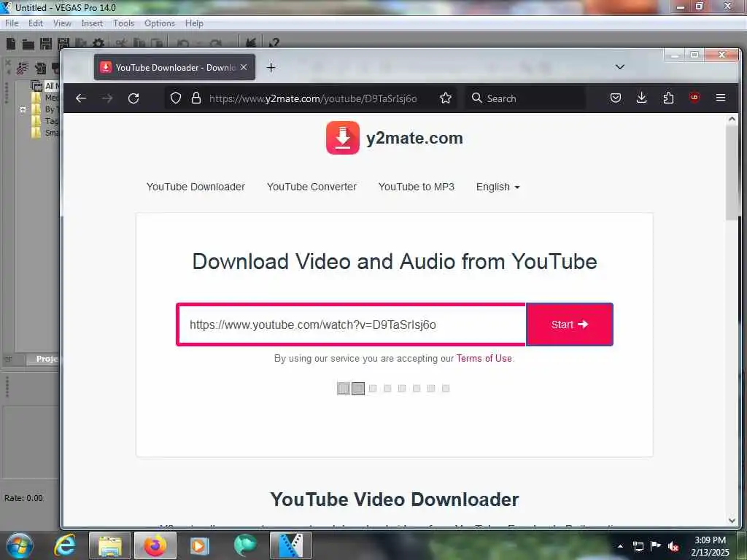Open the Firefox extensions puzzle icon
Viewport: 747px width, 560px height.
point(668,98)
